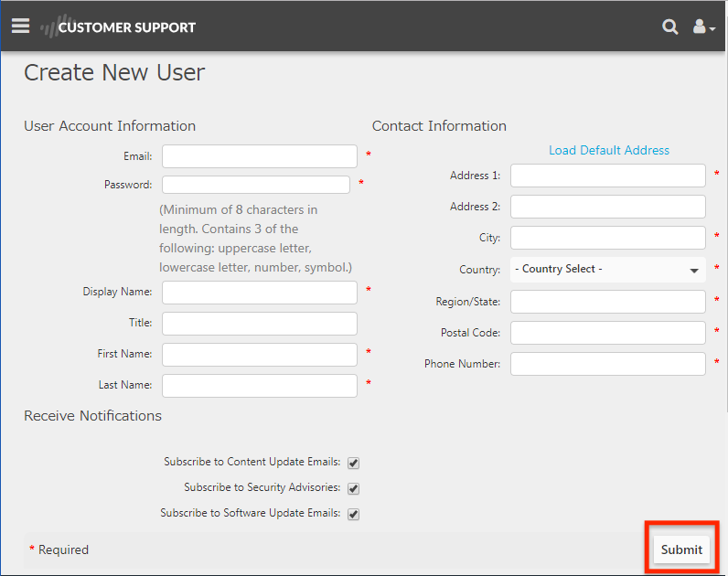Focus the Email input field
The height and width of the screenshot is (576, 728).
pyautogui.click(x=260, y=156)
